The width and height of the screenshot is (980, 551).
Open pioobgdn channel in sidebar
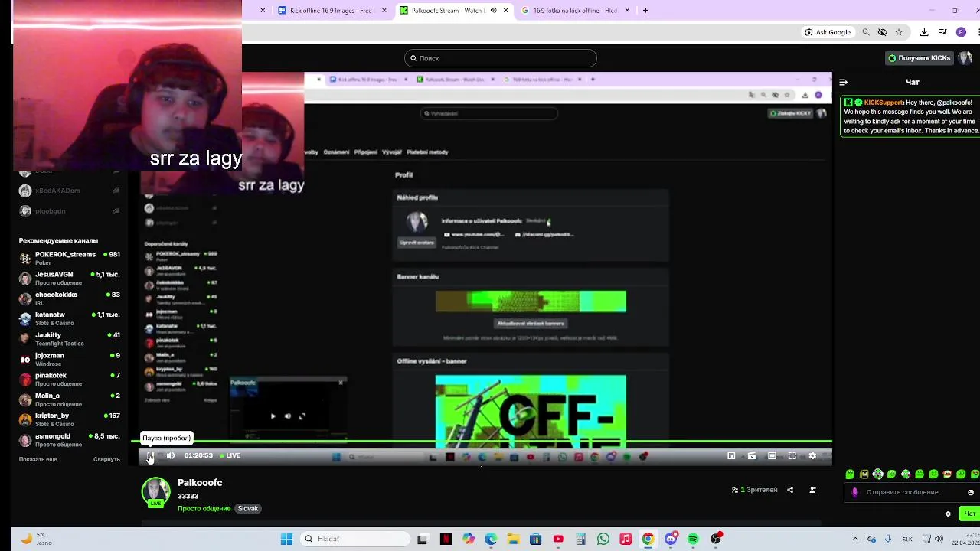point(69,211)
